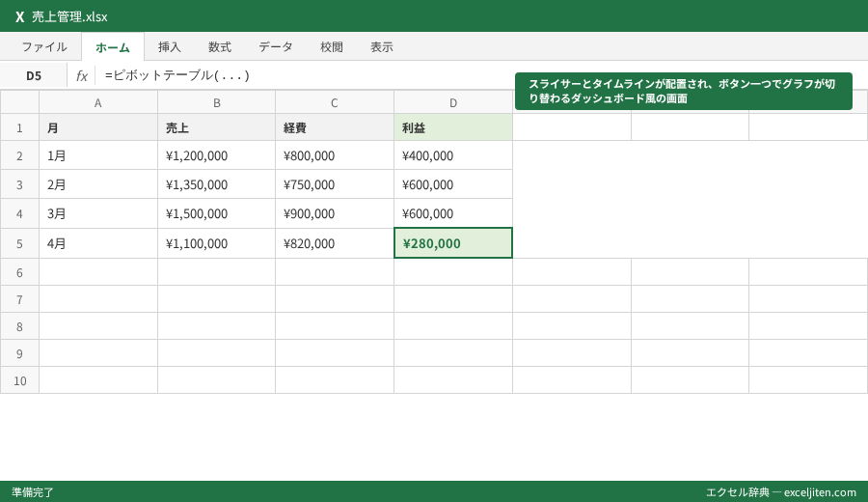Select cell with ¥1,200,000
The height and width of the screenshot is (502, 868).
pos(216,155)
